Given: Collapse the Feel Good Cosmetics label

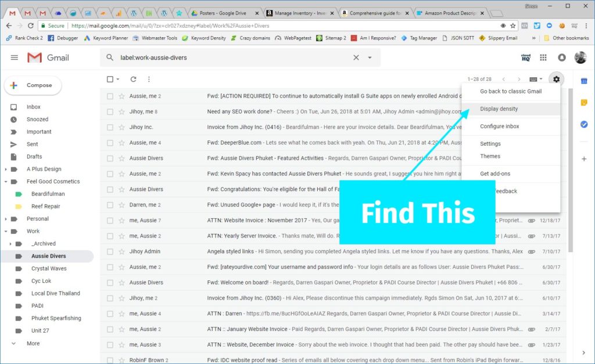Looking at the screenshot, I should [6, 182].
